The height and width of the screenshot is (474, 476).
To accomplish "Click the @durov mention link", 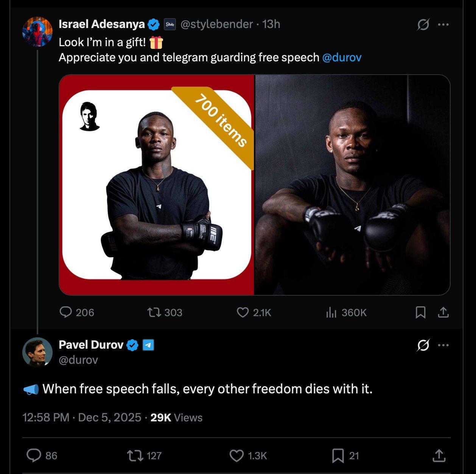I will 342,58.
